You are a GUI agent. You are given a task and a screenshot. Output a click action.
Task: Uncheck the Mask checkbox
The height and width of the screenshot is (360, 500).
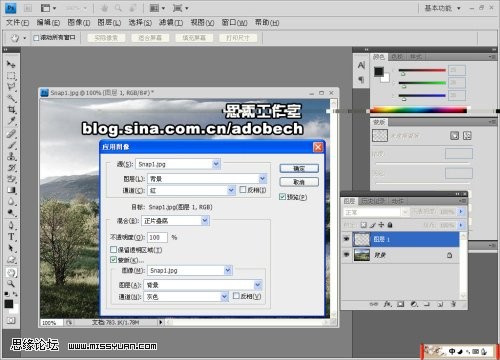113,260
